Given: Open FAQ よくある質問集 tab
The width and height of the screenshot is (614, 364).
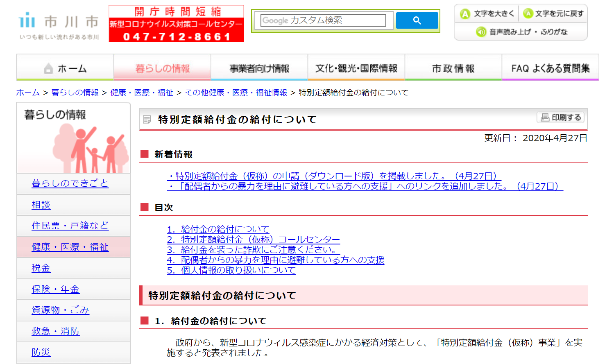Looking at the screenshot, I should (550, 68).
